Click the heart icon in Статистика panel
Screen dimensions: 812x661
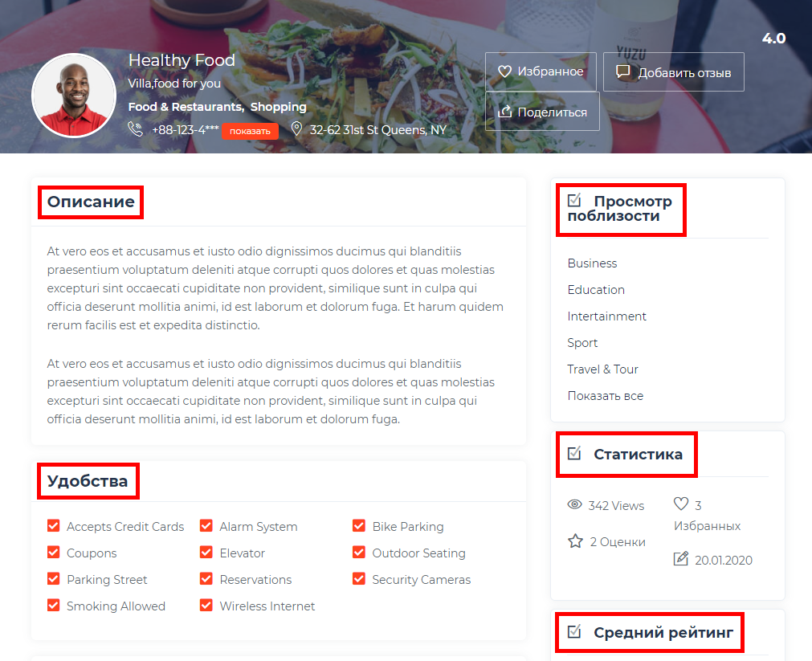[x=681, y=504]
